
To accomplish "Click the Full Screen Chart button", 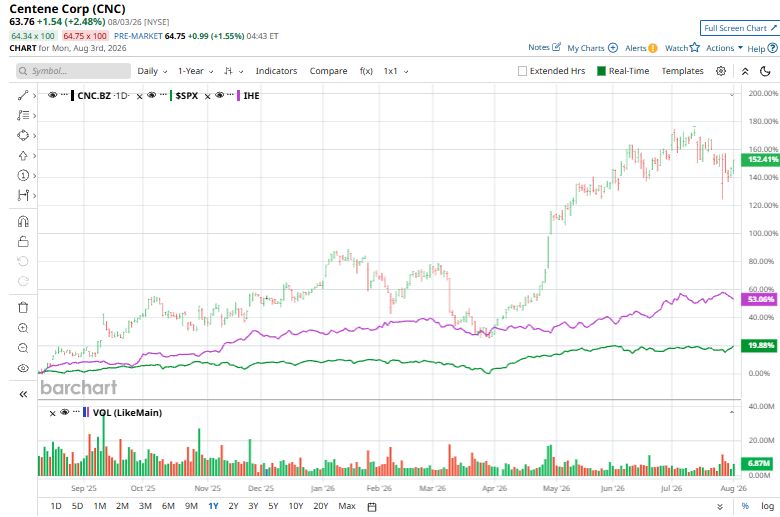I will pos(740,28).
